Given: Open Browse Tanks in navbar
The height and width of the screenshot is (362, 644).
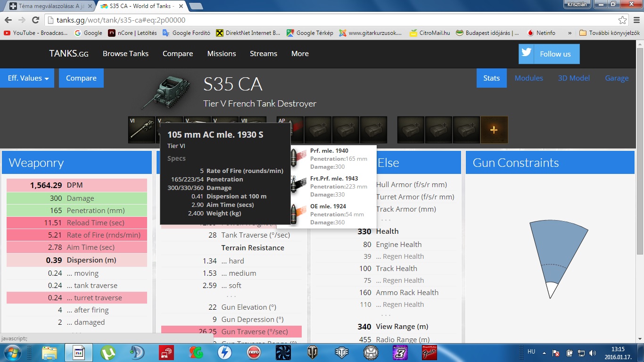Looking at the screenshot, I should 125,54.
